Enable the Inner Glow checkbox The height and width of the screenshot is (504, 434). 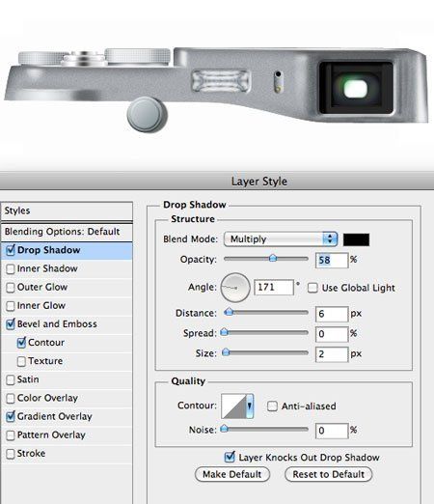click(x=11, y=306)
